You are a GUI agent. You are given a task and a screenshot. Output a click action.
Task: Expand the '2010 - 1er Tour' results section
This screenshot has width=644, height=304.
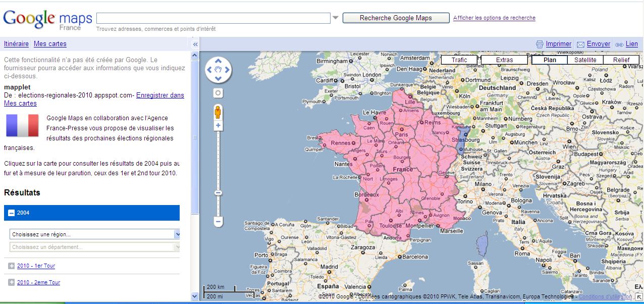36,266
